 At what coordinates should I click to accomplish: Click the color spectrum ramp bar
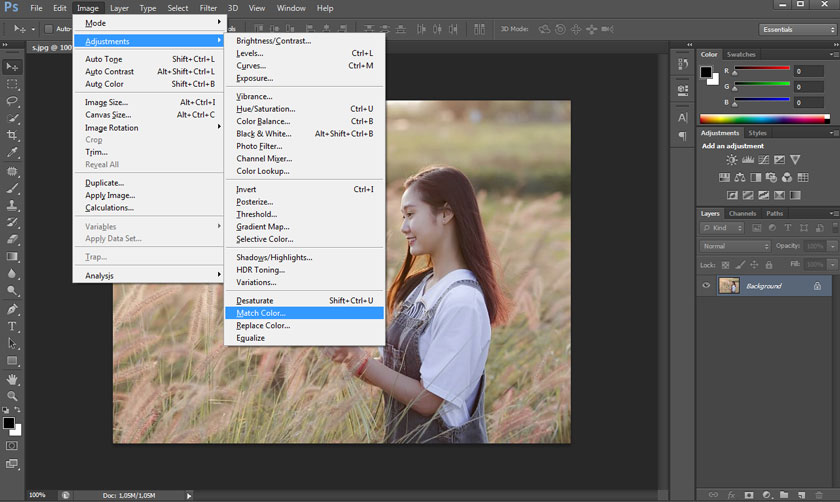pyautogui.click(x=764, y=119)
